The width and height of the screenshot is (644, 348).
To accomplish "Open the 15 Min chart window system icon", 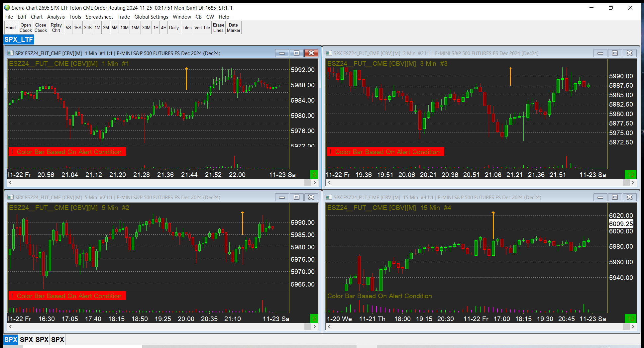I will pyautogui.click(x=329, y=197).
